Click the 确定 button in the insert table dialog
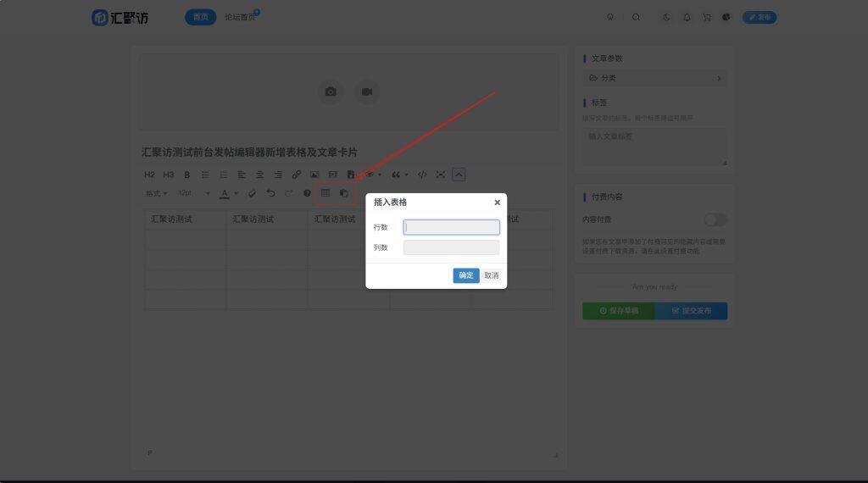 pyautogui.click(x=465, y=275)
